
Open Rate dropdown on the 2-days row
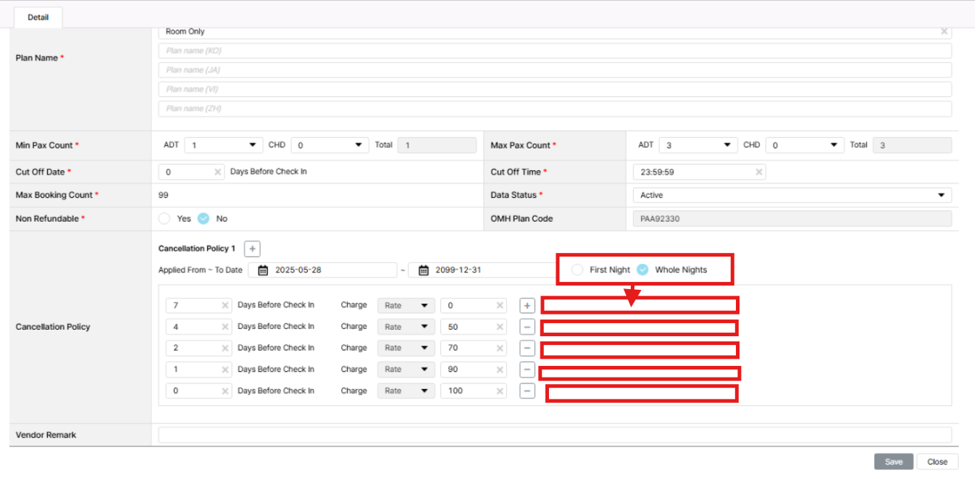pos(406,349)
